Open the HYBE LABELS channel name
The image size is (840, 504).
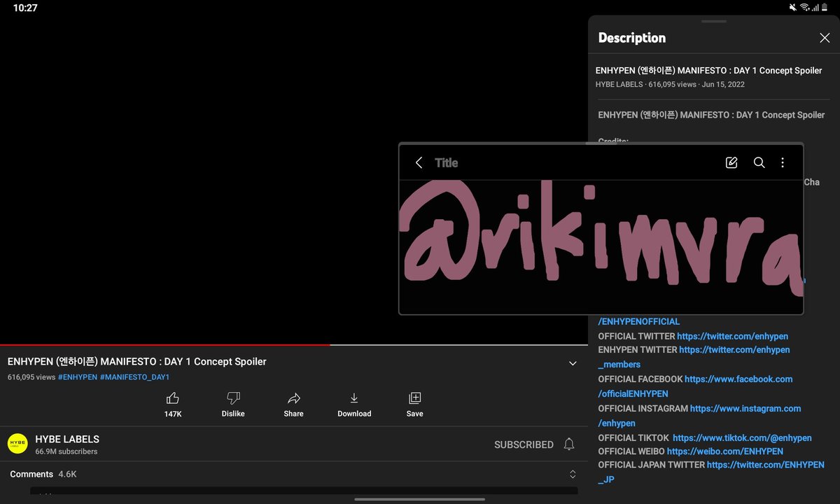tap(67, 440)
